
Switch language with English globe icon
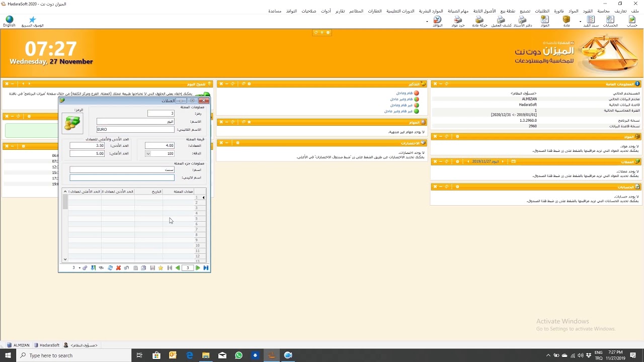tap(9, 21)
